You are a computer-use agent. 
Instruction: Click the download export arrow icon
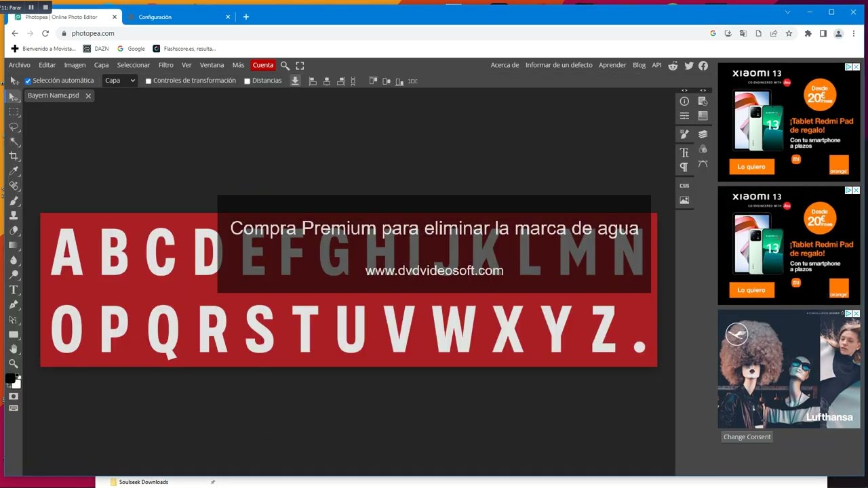[x=295, y=81]
